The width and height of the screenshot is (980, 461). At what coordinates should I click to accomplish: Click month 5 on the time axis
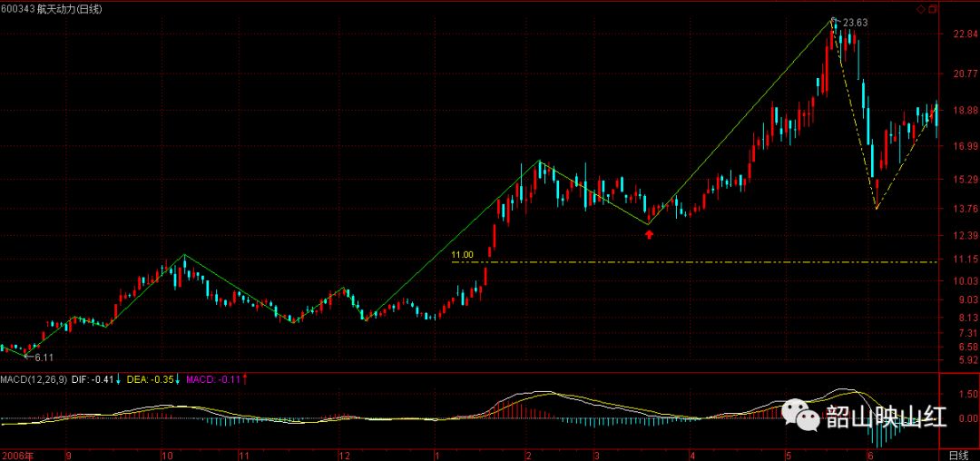click(789, 456)
